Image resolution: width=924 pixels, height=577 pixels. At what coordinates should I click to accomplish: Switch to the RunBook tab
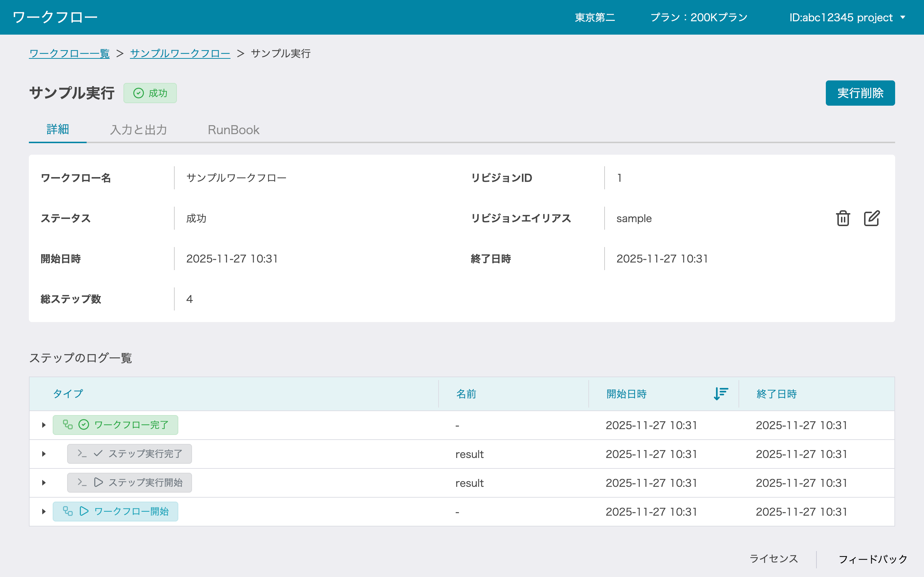[x=233, y=130]
